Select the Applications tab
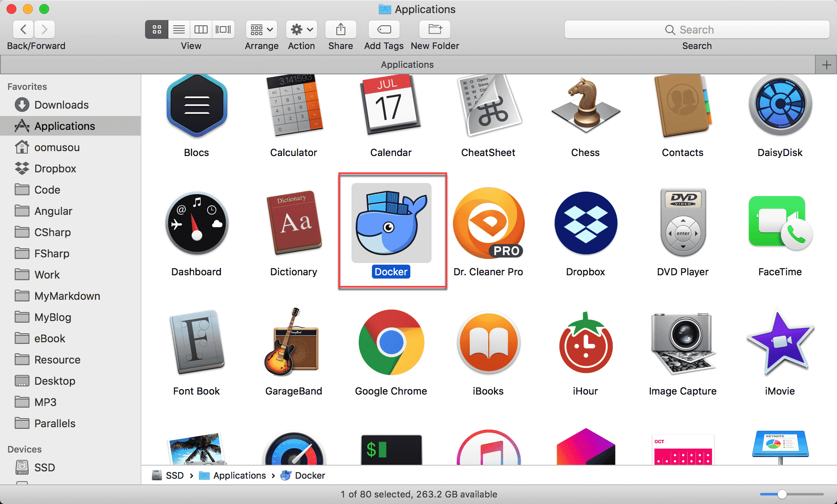The image size is (837, 504). 407,65
